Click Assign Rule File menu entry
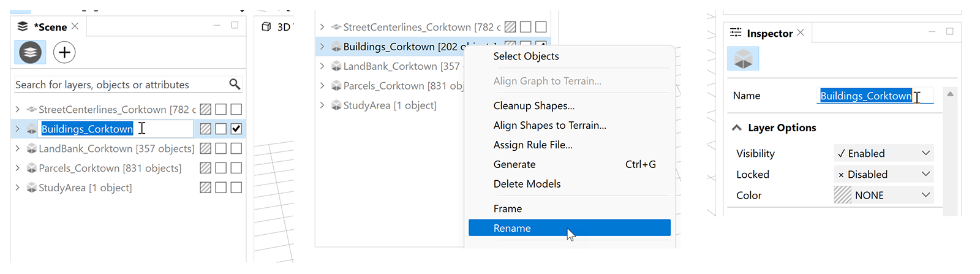Viewport: 980px width, 274px height. pos(532,145)
